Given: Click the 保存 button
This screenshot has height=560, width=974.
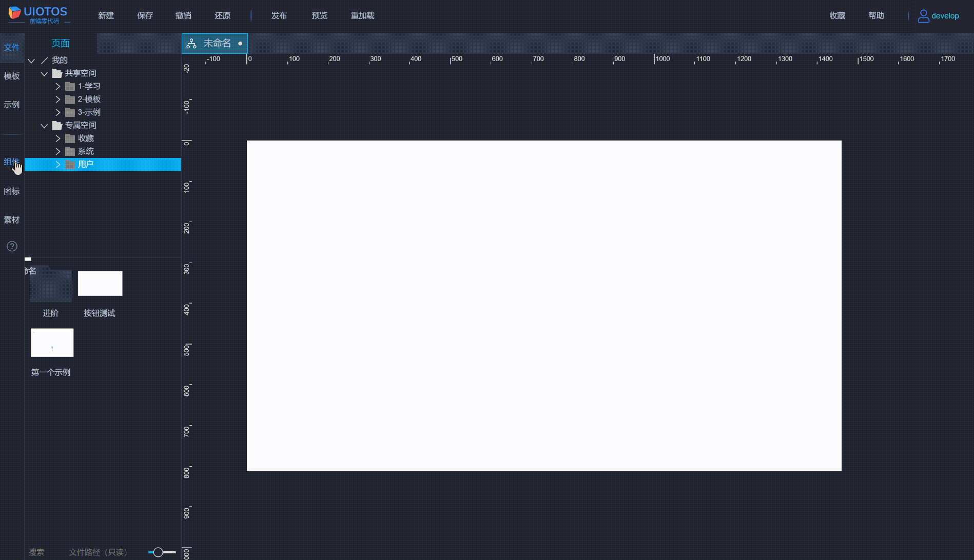Looking at the screenshot, I should point(145,15).
